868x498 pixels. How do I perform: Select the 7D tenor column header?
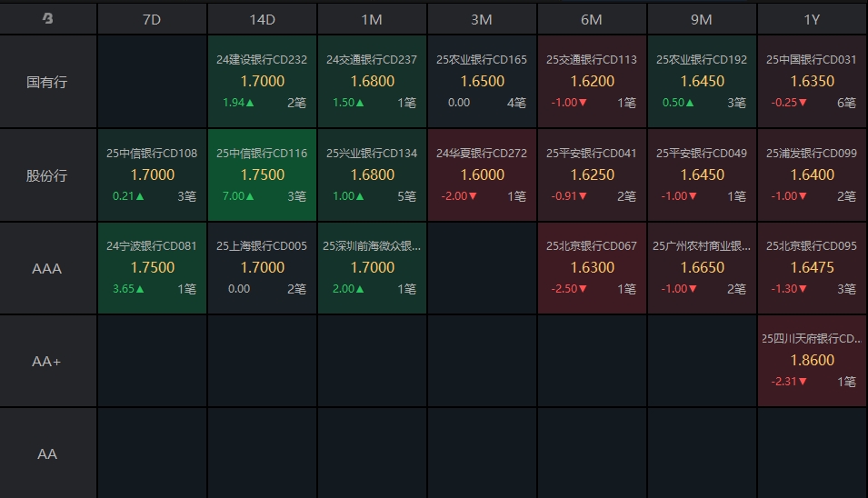pos(152,19)
